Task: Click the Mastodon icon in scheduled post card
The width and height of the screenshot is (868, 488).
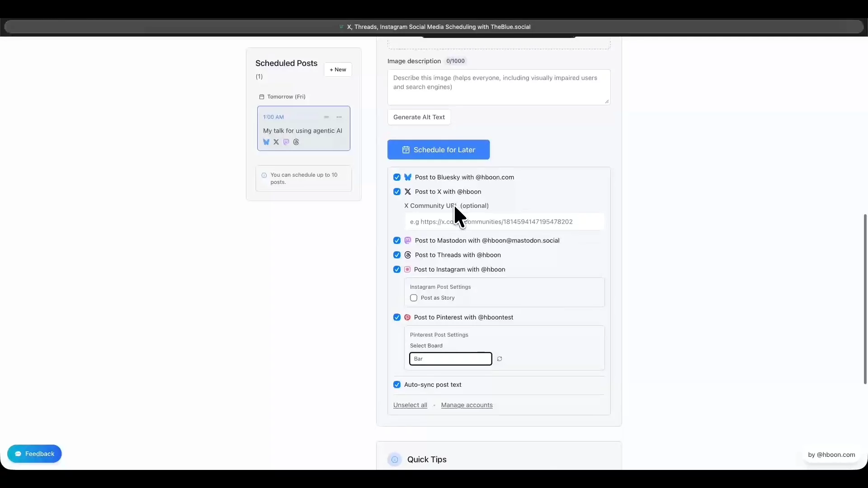Action: click(x=286, y=142)
